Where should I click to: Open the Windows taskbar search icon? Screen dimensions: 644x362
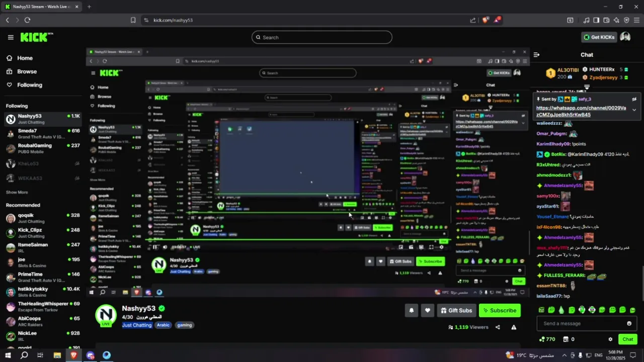click(24, 355)
